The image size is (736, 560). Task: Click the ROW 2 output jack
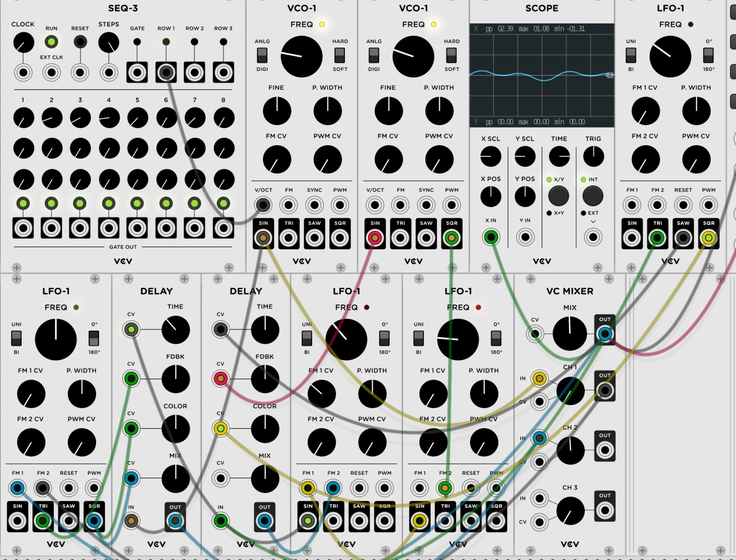pos(195,73)
